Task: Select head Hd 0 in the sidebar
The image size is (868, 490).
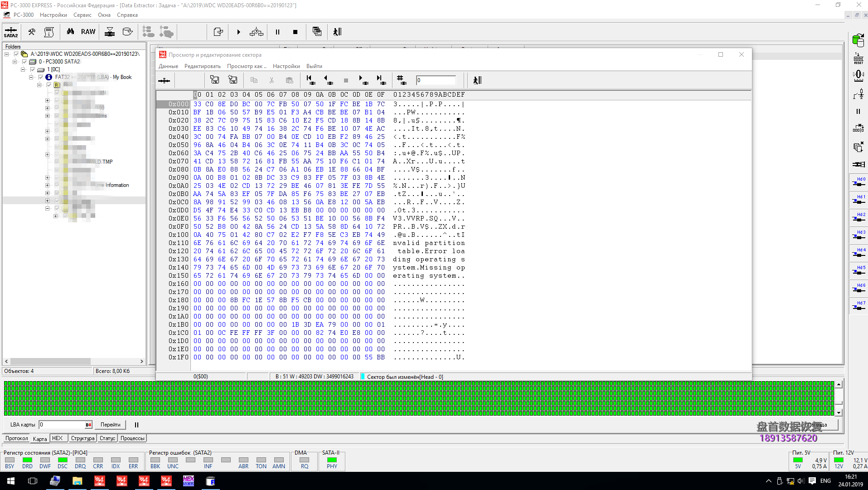Action: [858, 182]
